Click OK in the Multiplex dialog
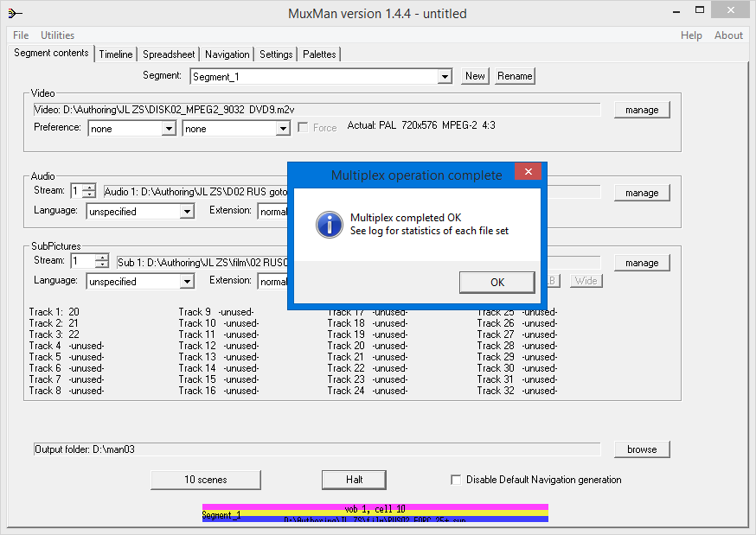The width and height of the screenshot is (756, 535). tap(497, 282)
